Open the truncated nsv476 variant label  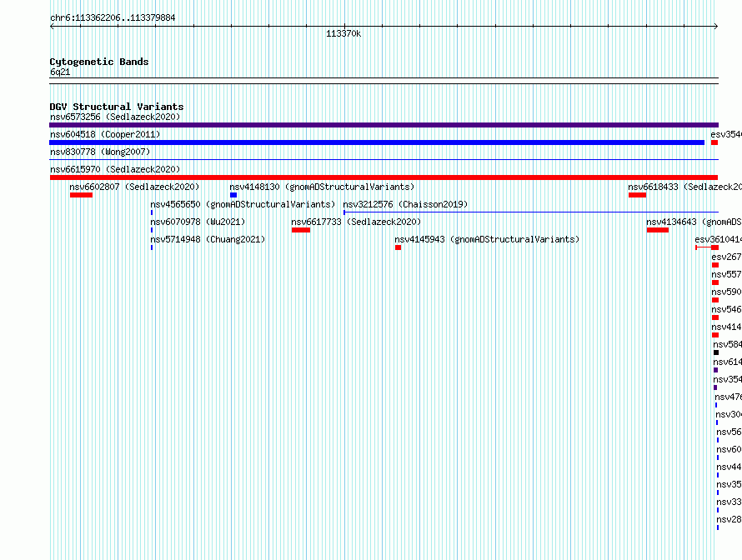tap(729, 397)
